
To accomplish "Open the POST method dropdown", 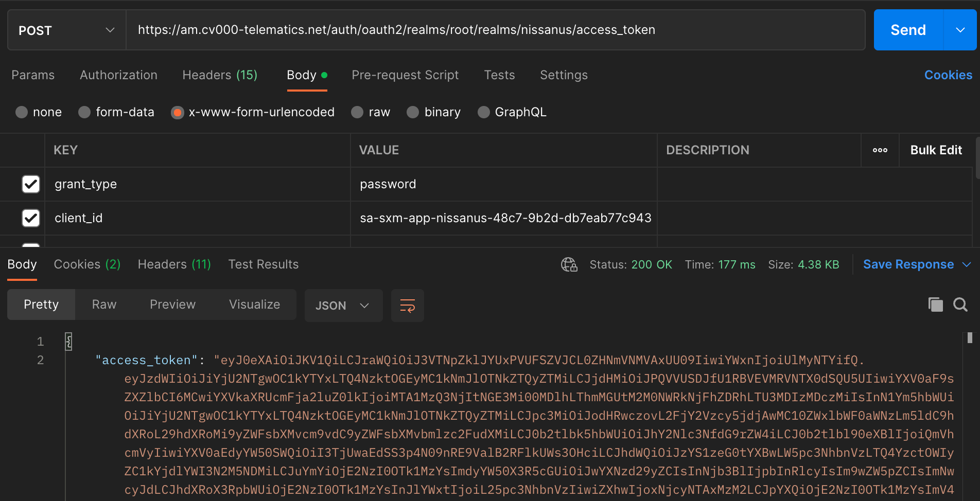I will pos(67,30).
